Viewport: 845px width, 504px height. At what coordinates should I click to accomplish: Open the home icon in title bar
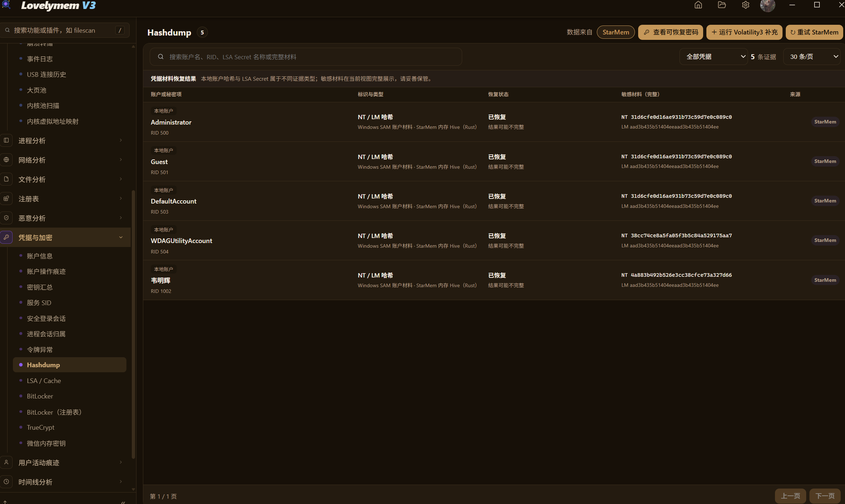pos(698,5)
